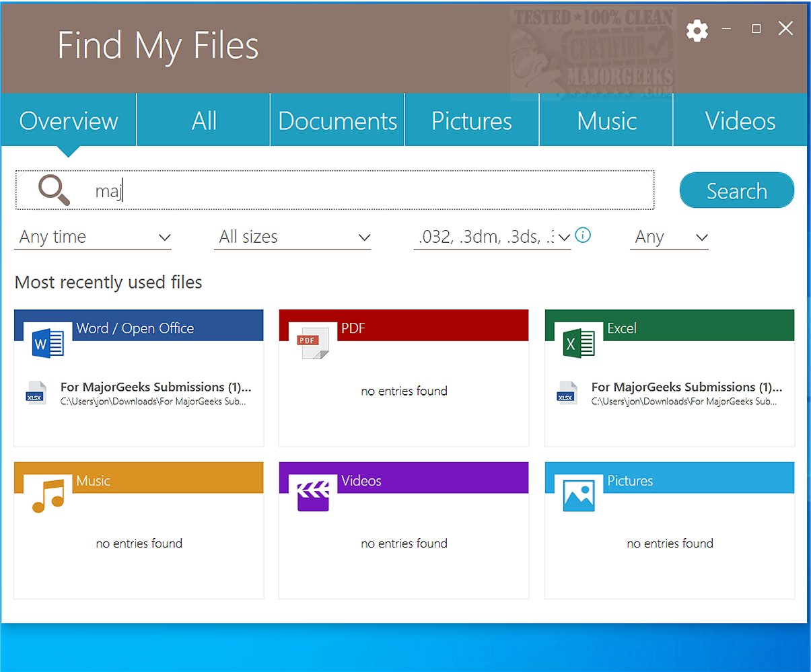
Task: Open the All sizes dropdown
Action: tap(292, 237)
